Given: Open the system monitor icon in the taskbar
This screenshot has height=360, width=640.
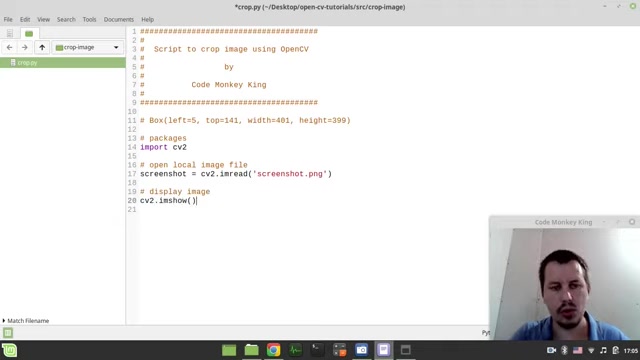Looking at the screenshot, I should (x=295, y=350).
